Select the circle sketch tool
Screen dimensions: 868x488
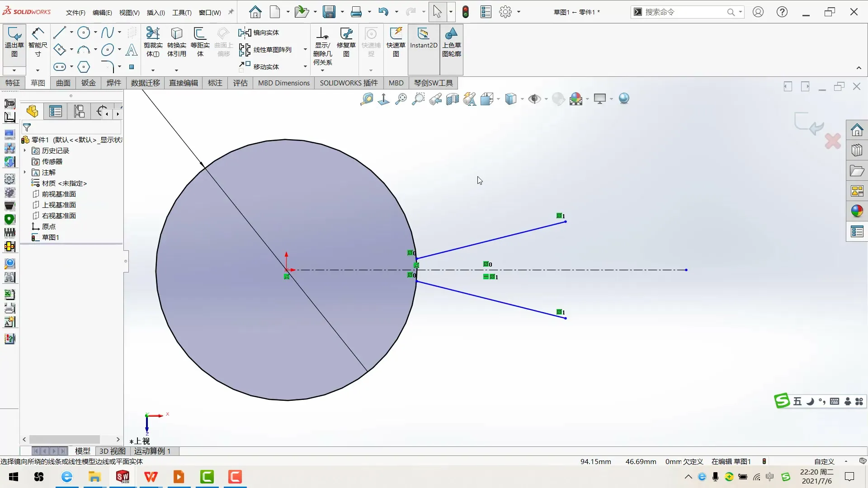[84, 32]
